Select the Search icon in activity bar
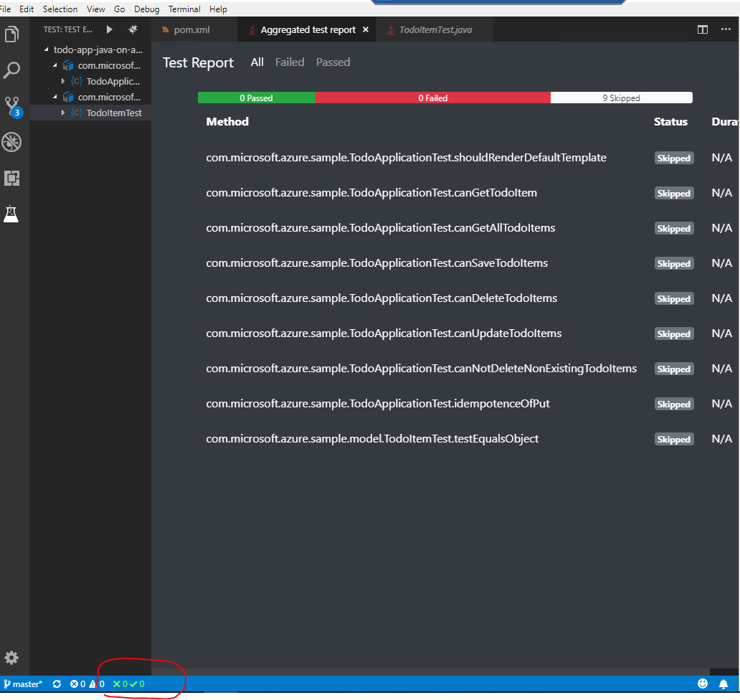 pos(12,70)
